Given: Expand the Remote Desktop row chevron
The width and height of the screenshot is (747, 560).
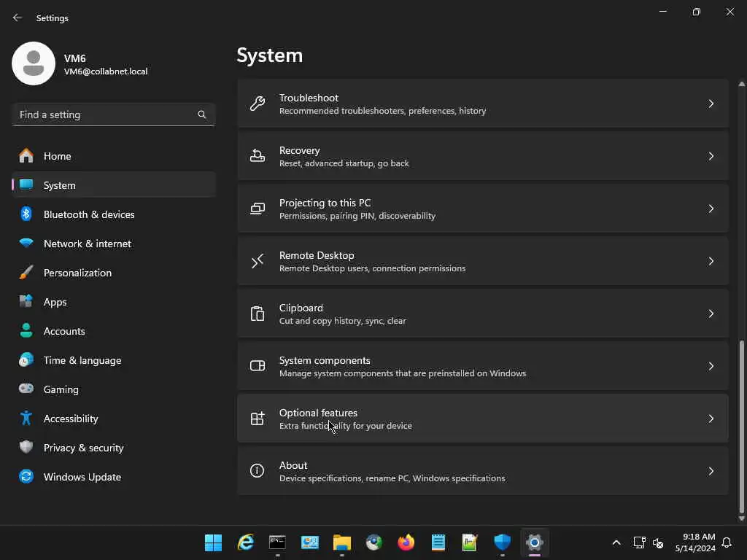Looking at the screenshot, I should click(x=711, y=261).
